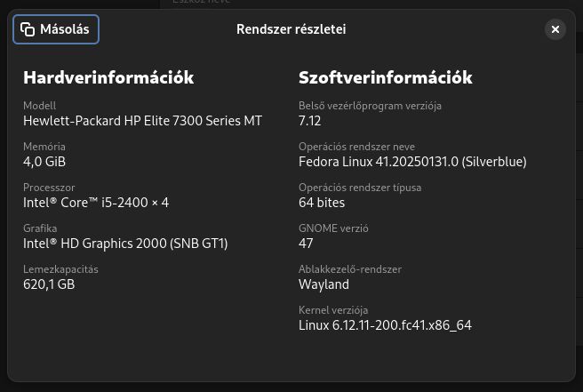583x392 pixels.
Task: Click the Modell field label
Action: click(40, 106)
